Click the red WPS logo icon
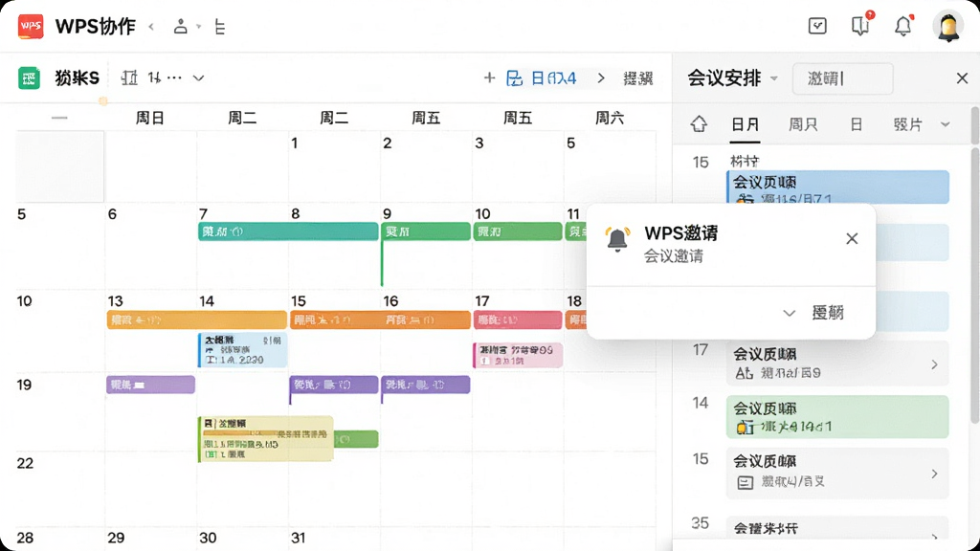The image size is (980, 551). tap(31, 26)
